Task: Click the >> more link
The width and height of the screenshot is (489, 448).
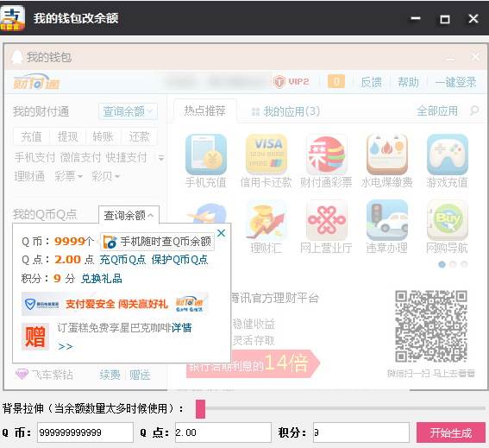Action: (x=66, y=346)
